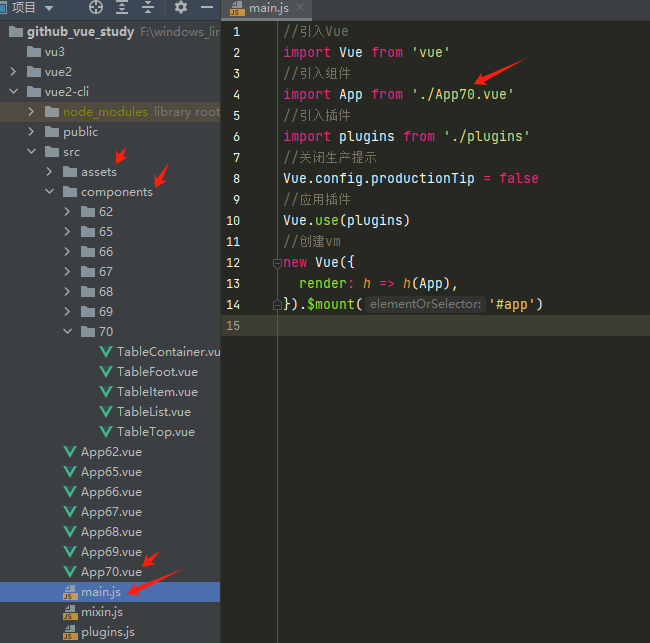Hide the project panel with minus icon

(207, 7)
